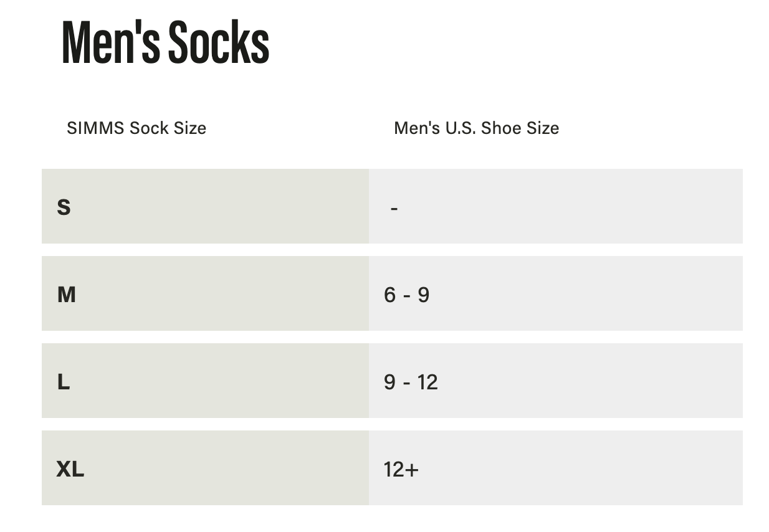This screenshot has height=532, width=769.
Task: Click the M sock size label
Action: [x=66, y=294]
